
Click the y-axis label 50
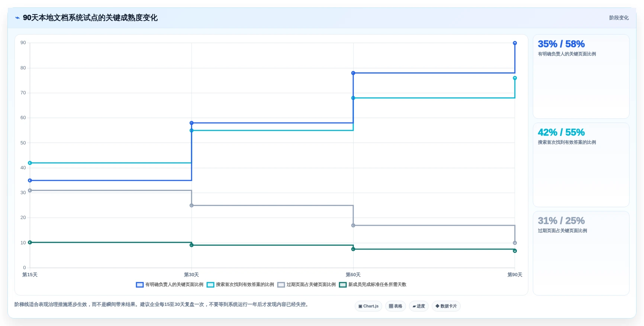(23, 143)
